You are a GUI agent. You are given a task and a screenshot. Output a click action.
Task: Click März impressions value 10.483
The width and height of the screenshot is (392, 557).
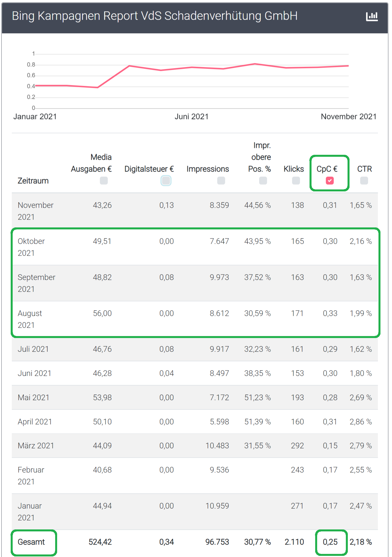tap(217, 446)
